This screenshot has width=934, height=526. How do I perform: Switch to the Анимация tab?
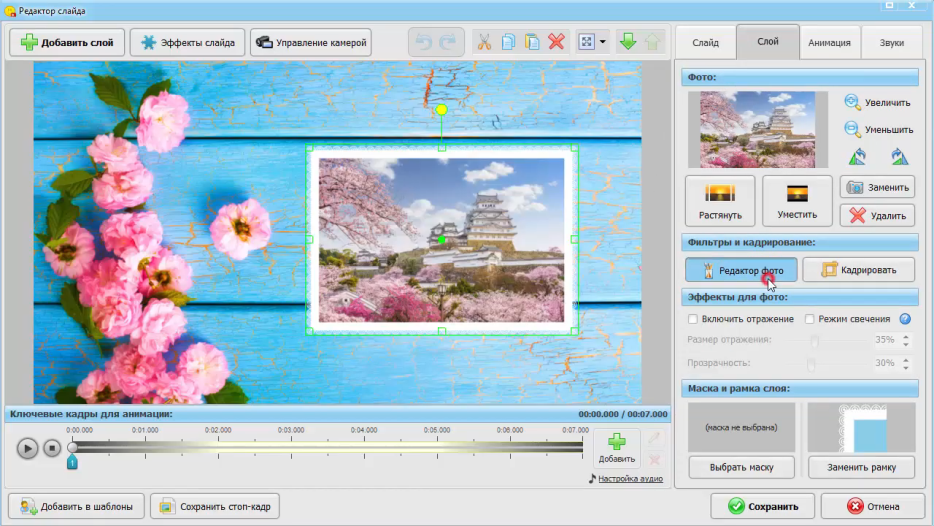(x=829, y=43)
